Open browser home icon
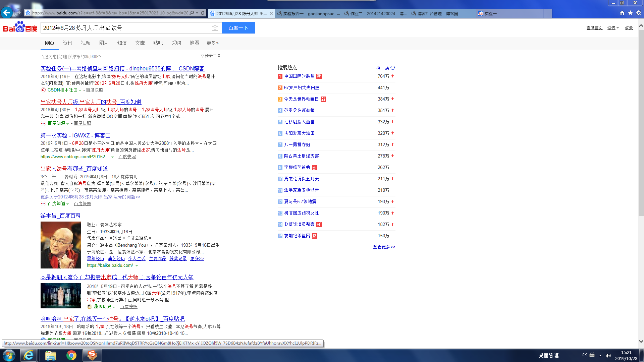The width and height of the screenshot is (644, 362). [x=622, y=13]
